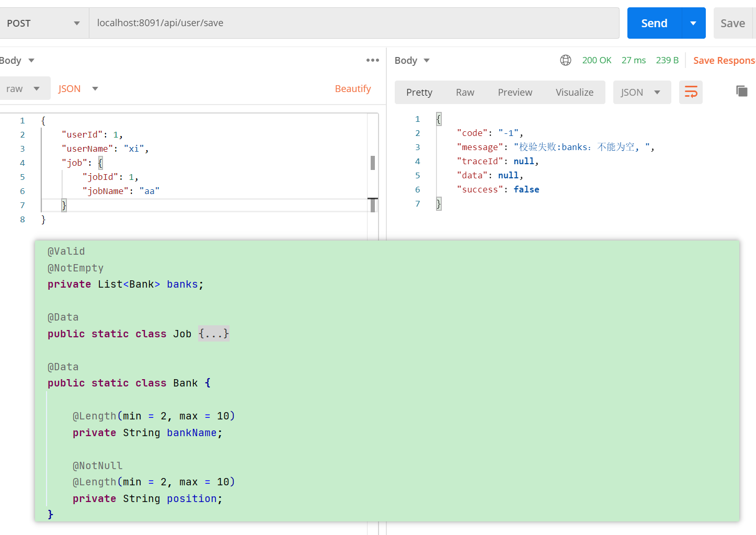
Task: Click the "userId": 1 line in request
Action: click(92, 134)
